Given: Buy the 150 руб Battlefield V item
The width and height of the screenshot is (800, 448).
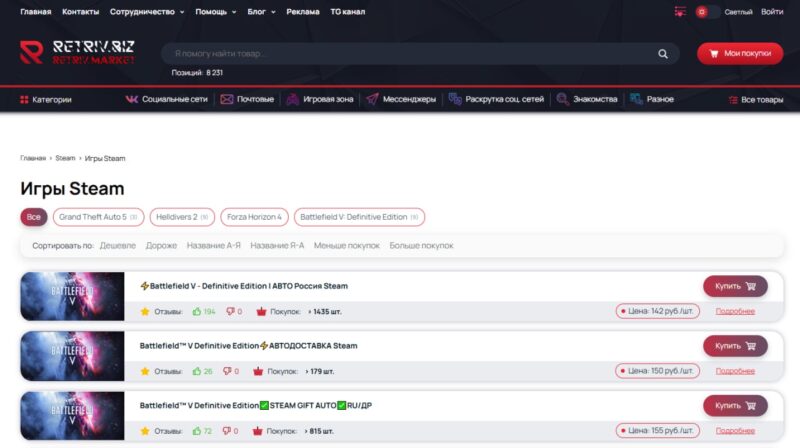Looking at the screenshot, I should tap(735, 346).
